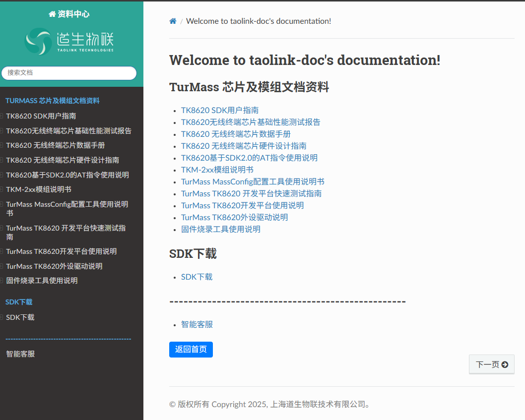Screen dimensions: 525x420
Task: Expand TurMass MassConfig配置工具使用说明书 plus icon in sidebar
Action: coord(1,204)
